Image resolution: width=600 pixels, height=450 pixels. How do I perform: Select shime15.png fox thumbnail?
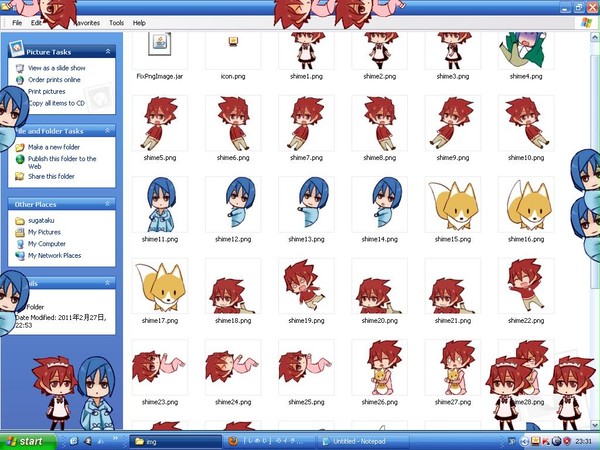pyautogui.click(x=453, y=204)
